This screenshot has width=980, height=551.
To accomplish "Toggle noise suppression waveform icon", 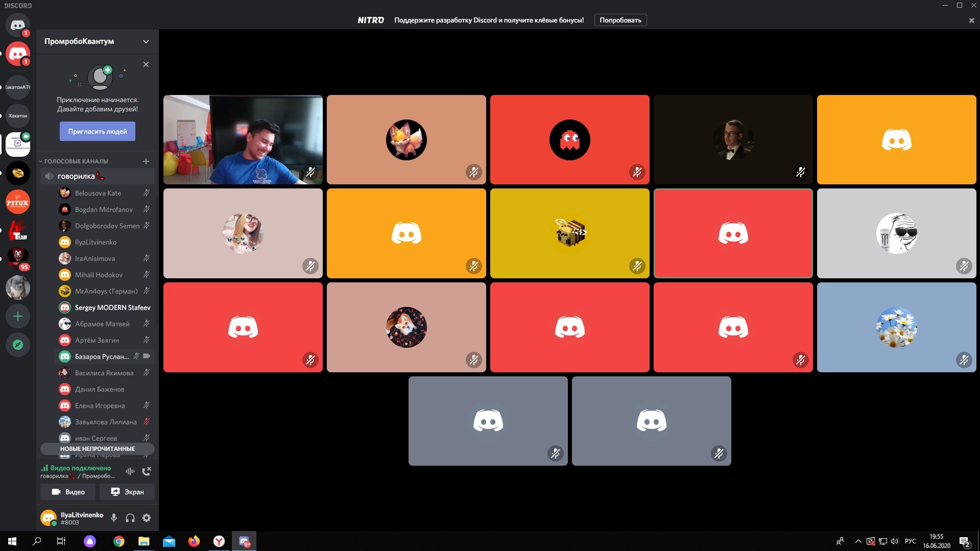I will pyautogui.click(x=130, y=471).
